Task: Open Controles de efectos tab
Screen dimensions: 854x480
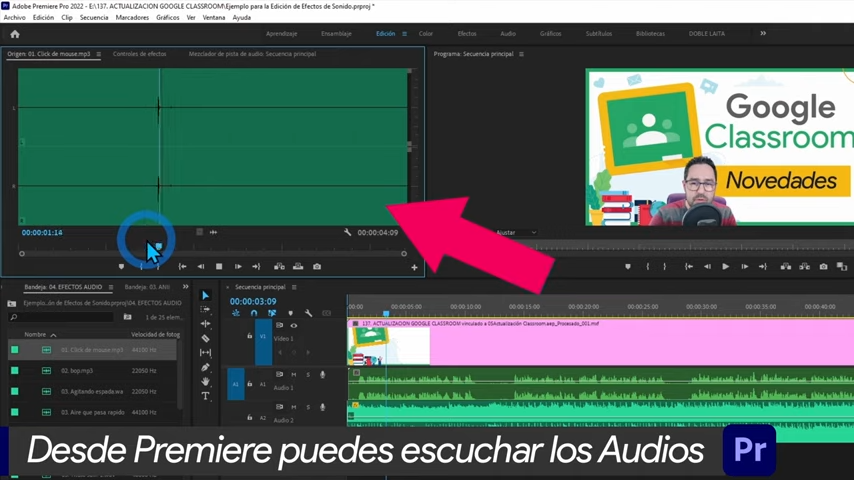Action: [139, 54]
